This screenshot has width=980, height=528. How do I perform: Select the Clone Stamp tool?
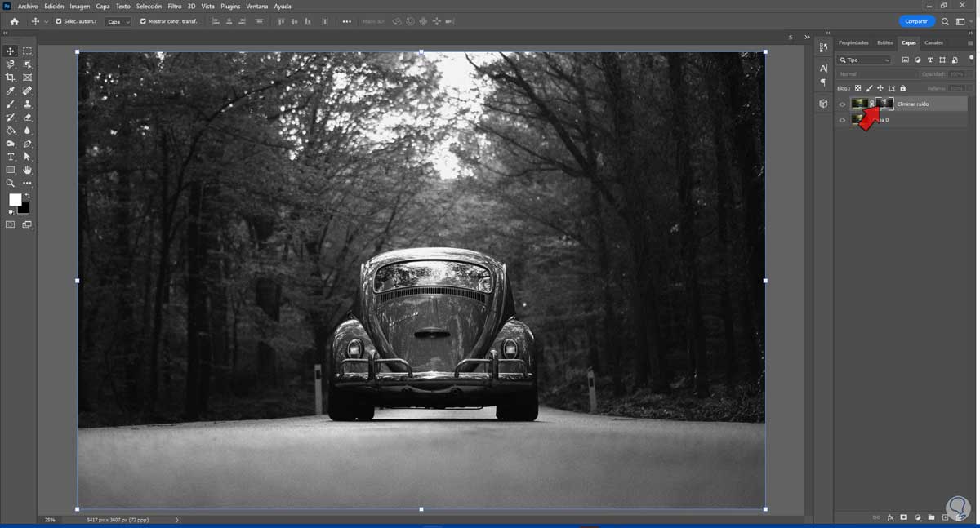click(x=27, y=104)
